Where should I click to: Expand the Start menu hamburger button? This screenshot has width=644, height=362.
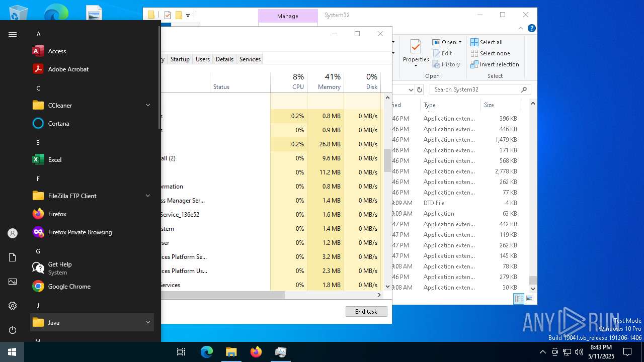(13, 34)
